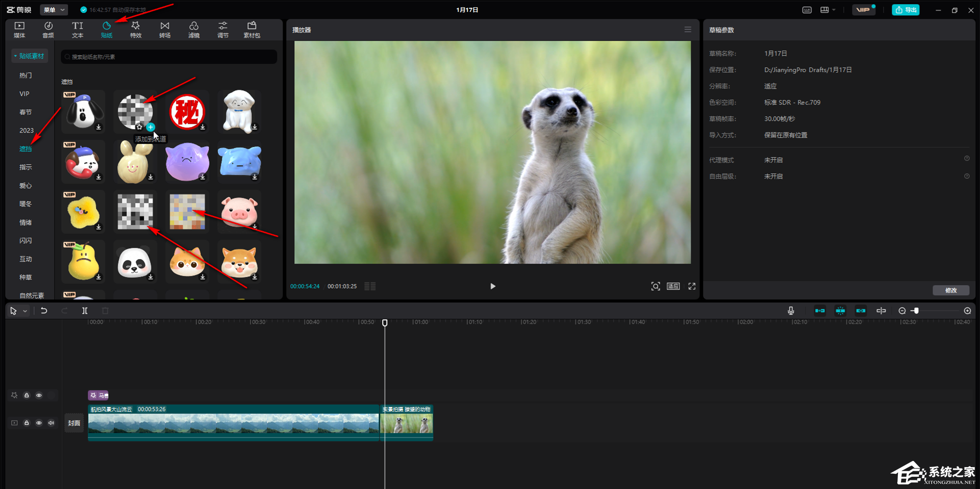
Task: Click the undo arrow in timeline toolbar
Action: (44, 311)
